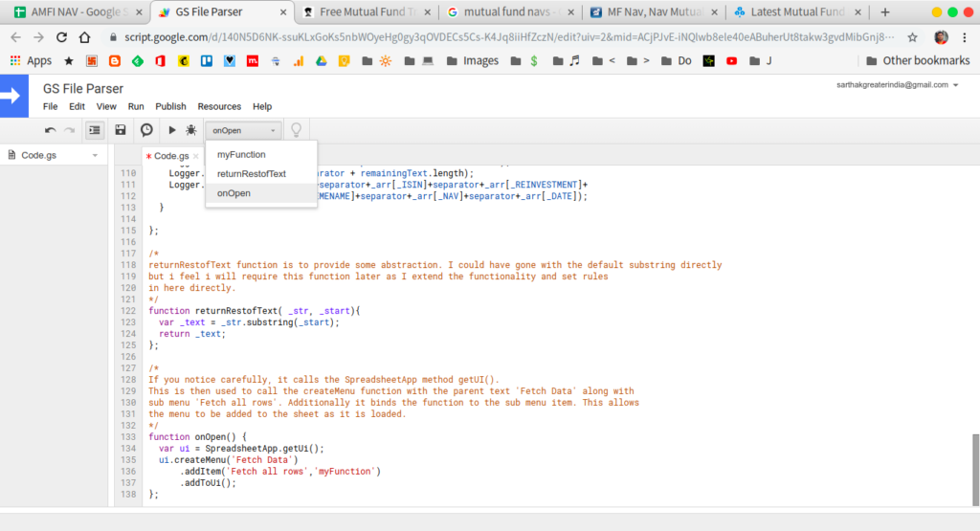The height and width of the screenshot is (531, 980).
Task: Click the editor vertical scrollbar thumb
Action: coord(975,470)
